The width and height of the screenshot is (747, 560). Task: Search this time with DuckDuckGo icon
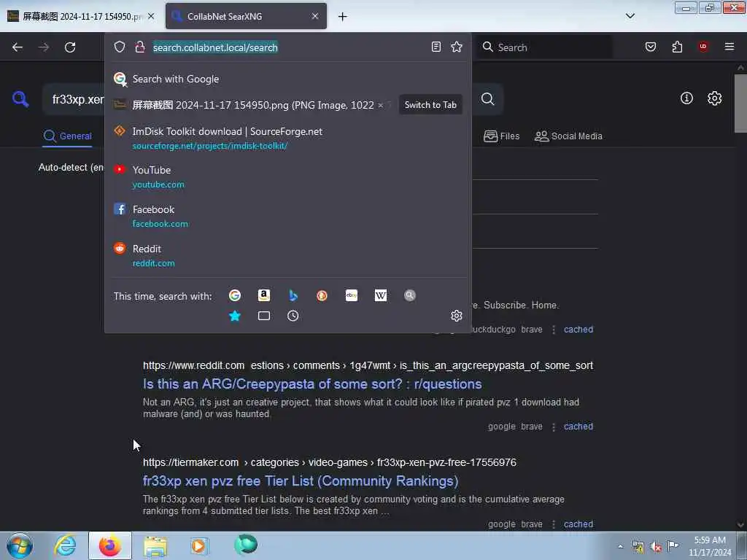click(322, 295)
